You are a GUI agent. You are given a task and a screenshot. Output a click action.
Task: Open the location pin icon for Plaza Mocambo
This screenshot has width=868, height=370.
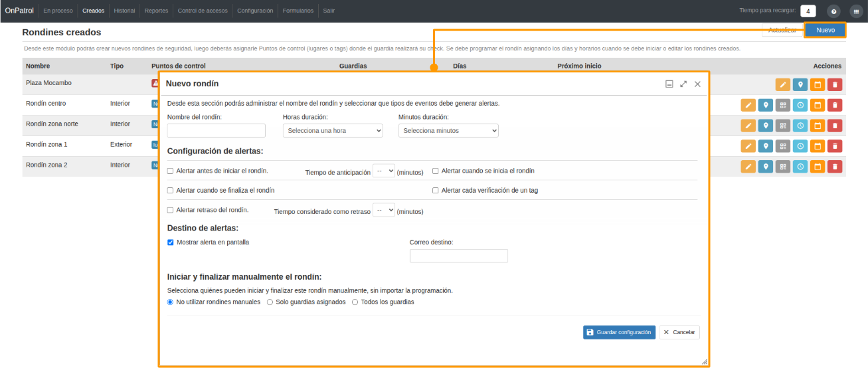point(800,84)
